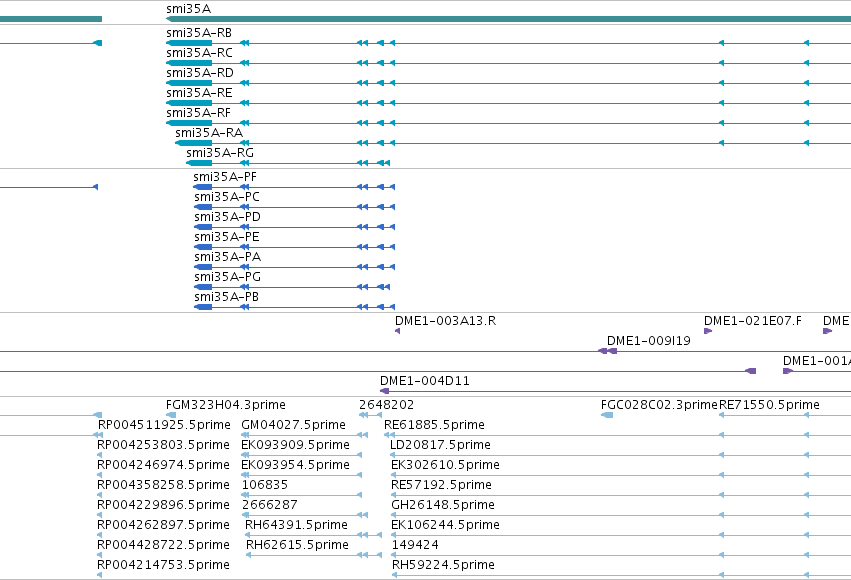Click the DME1-003A13.R clone label
Image resolution: width=851 pixels, height=580 pixels.
pos(446,321)
